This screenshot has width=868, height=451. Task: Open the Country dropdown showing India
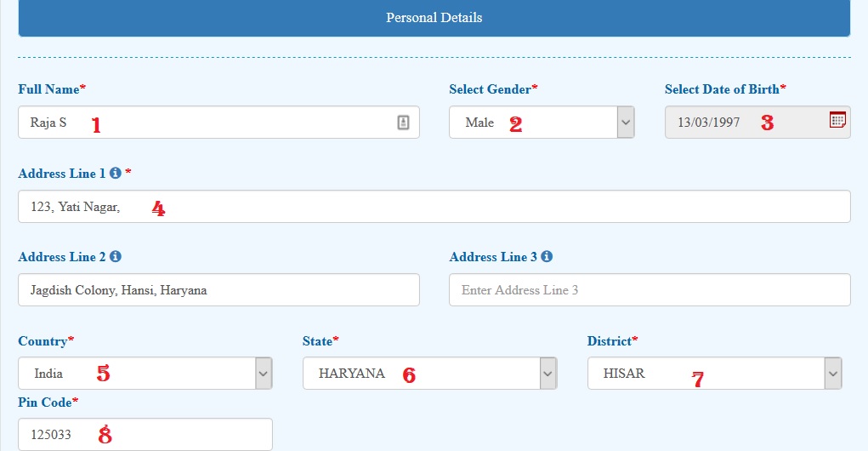point(145,374)
